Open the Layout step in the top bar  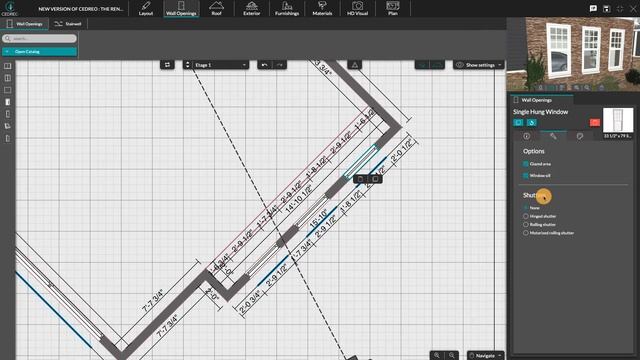coord(146,8)
